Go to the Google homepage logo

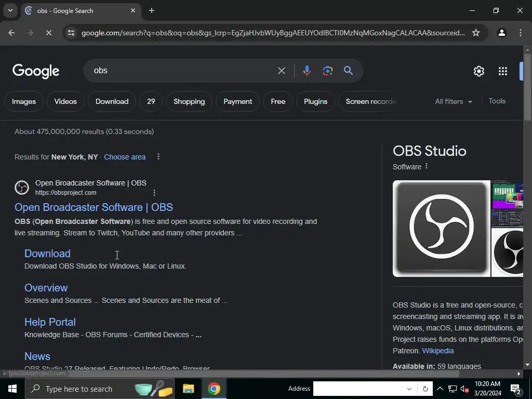(x=36, y=71)
